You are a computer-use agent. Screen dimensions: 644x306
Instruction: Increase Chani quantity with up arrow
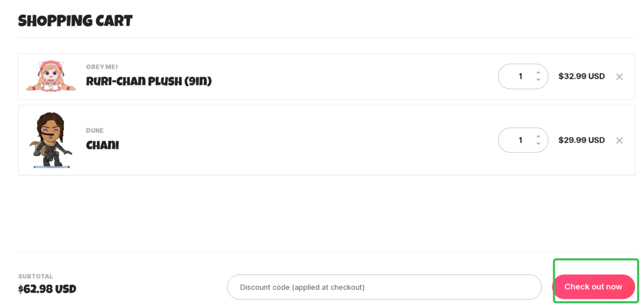point(538,136)
